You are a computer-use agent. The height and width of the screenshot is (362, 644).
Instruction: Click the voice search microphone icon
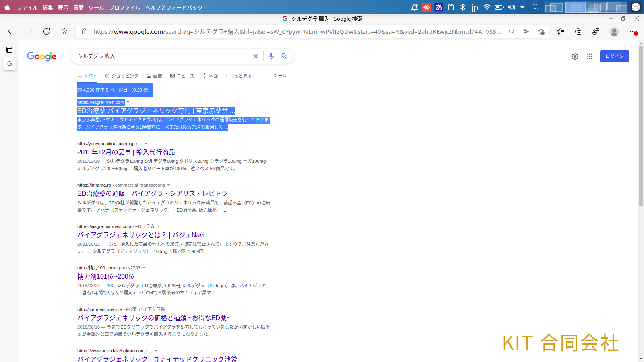click(271, 56)
